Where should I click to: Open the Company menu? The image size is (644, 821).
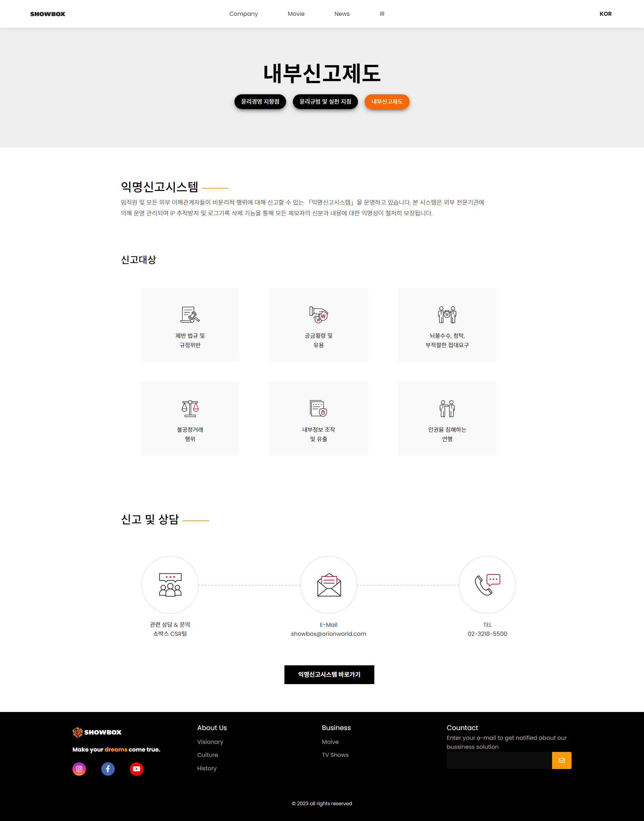point(244,14)
